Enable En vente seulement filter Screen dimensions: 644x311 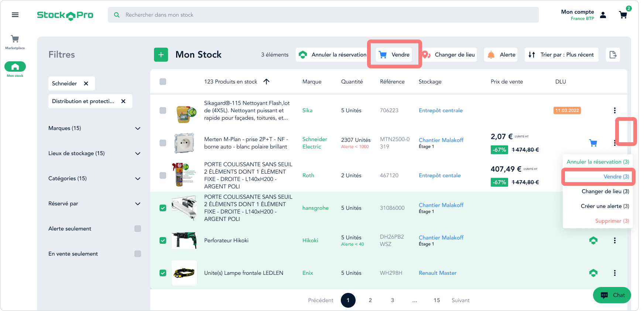tap(138, 254)
